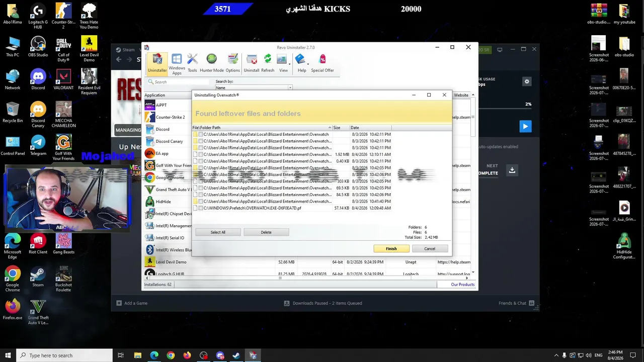
Task: Select the Logitech G HUB desktop icon
Action: coord(38,17)
